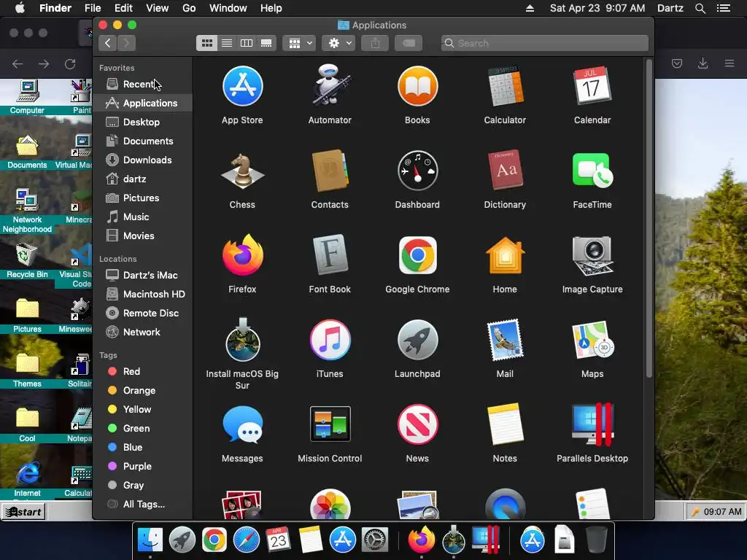
Task: Switch Finder to gallery view
Action: [x=266, y=43]
